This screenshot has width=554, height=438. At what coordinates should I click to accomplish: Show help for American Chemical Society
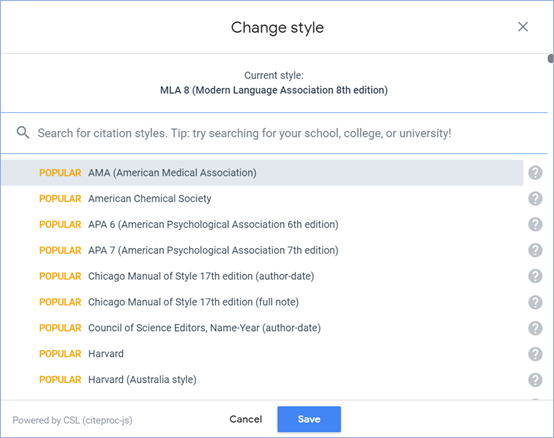pos(535,199)
